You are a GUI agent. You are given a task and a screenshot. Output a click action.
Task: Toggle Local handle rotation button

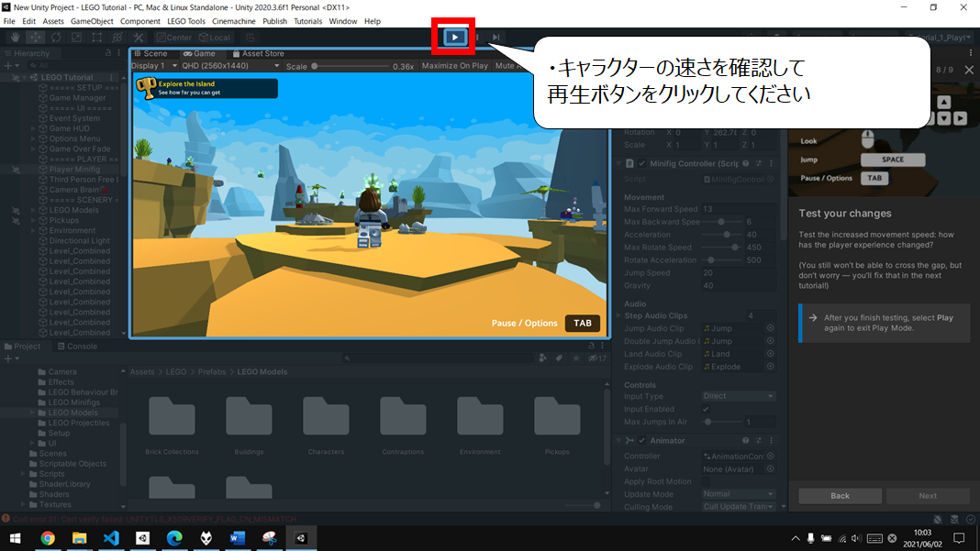pos(215,38)
